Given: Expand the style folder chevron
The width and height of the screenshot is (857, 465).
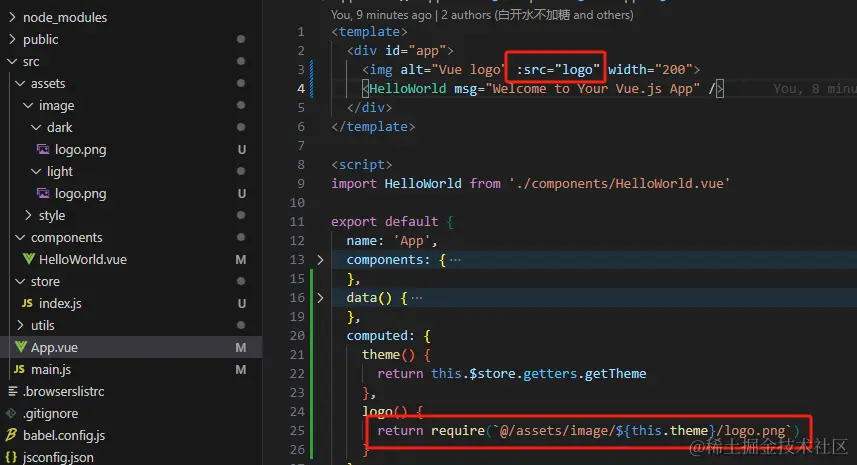Looking at the screenshot, I should (x=28, y=215).
